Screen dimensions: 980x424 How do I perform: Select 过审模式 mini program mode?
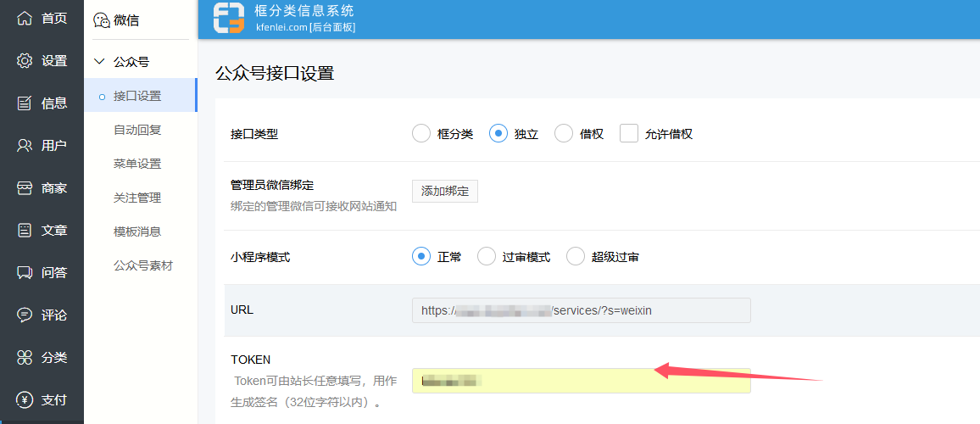(x=487, y=257)
